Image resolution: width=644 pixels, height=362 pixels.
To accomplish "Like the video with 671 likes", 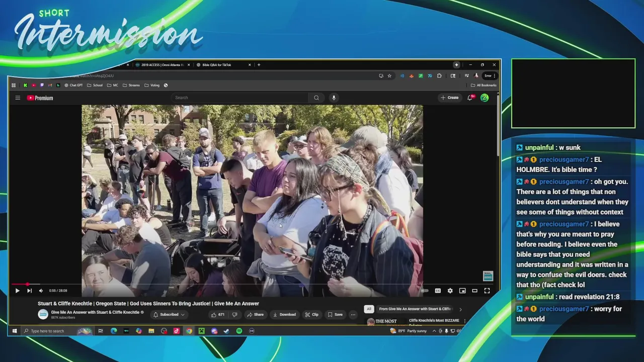I will [218, 315].
